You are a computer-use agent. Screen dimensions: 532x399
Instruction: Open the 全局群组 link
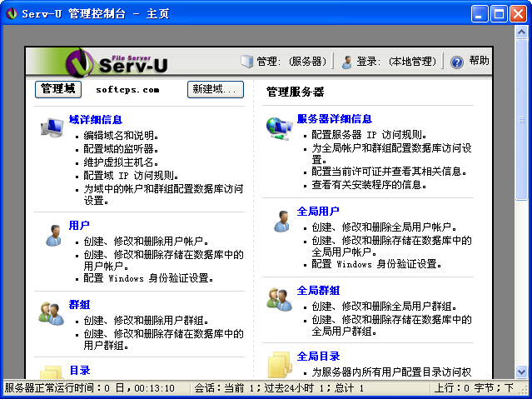point(318,291)
